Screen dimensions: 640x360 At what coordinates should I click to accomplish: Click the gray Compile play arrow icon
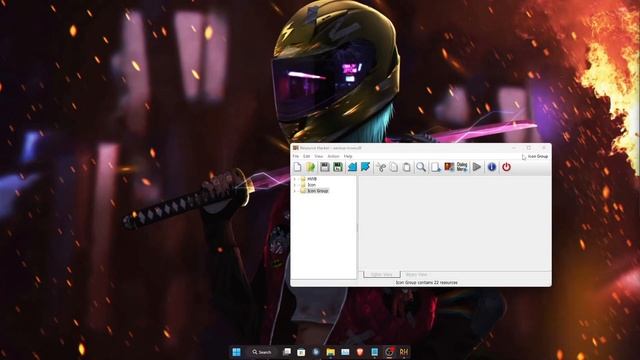coord(477,167)
